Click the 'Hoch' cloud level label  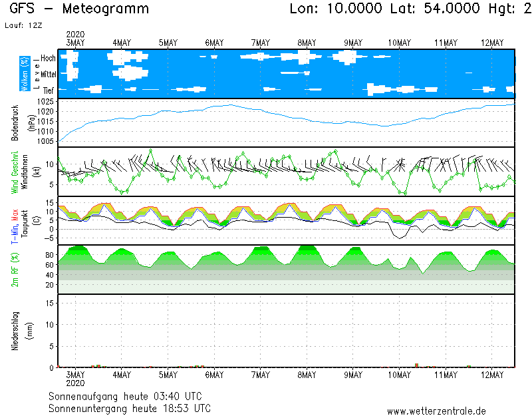pos(48,58)
